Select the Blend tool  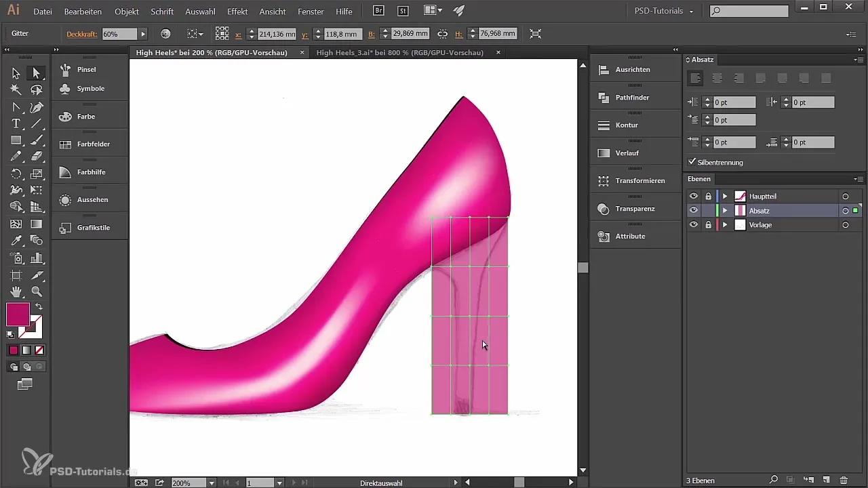pos(37,241)
